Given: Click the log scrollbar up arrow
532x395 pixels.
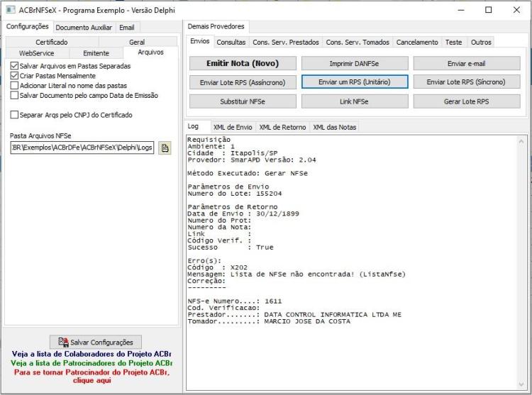Looking at the screenshot, I should click(x=521, y=141).
